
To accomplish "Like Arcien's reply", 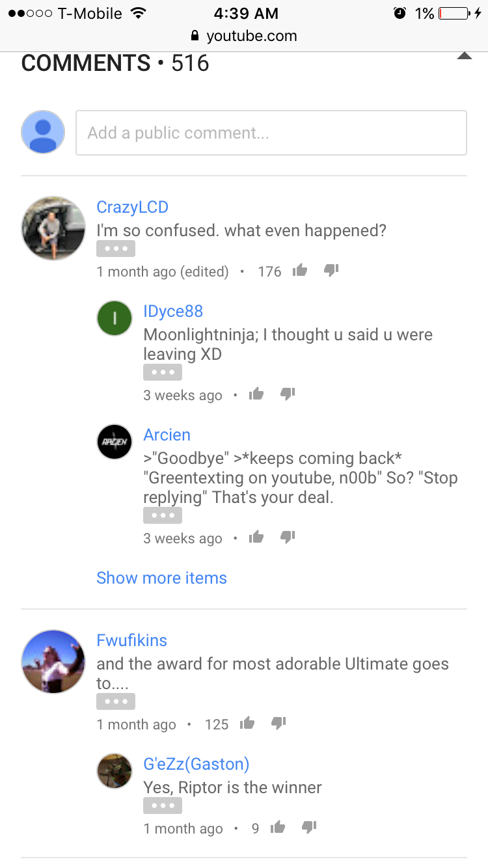I will 256,537.
